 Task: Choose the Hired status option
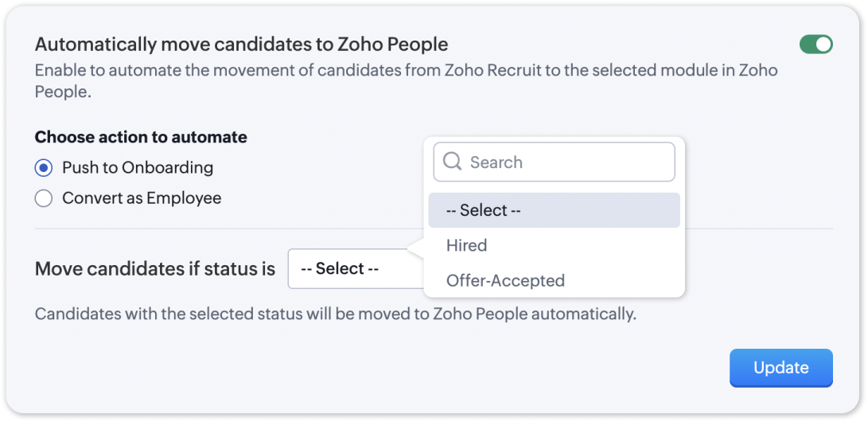[467, 245]
